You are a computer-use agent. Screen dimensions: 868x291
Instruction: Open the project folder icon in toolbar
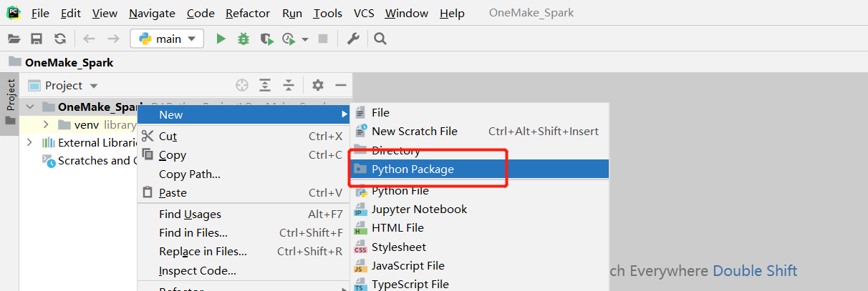pos(14,39)
